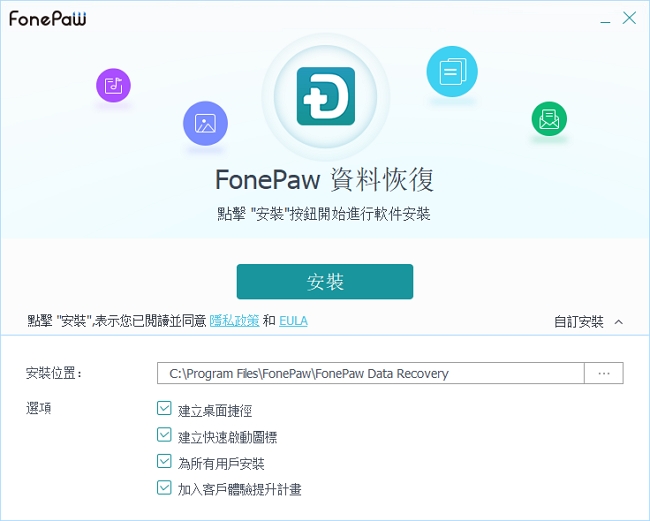Uncheck 加入客戶體驗提升計畫 option
Image resolution: width=650 pixels, height=521 pixels.
click(x=164, y=487)
